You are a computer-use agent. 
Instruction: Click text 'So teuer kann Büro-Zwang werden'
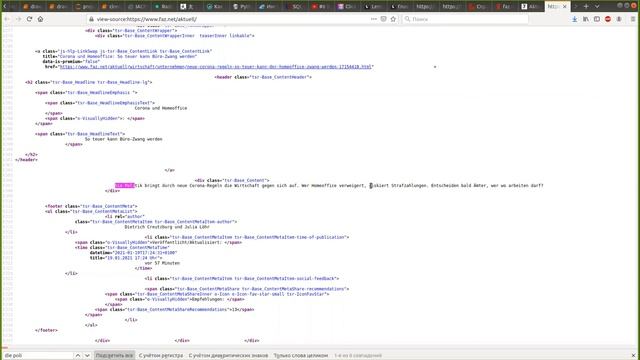click(123, 139)
